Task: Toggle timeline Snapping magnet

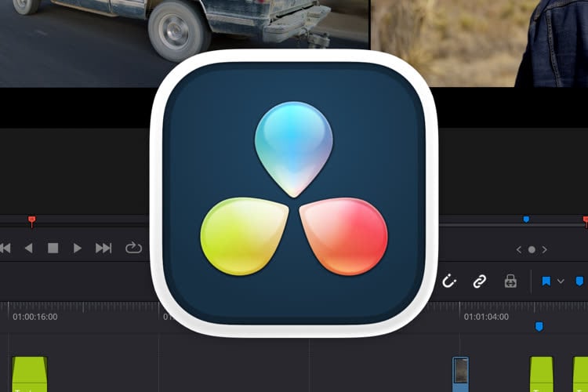Action: pyautogui.click(x=449, y=281)
